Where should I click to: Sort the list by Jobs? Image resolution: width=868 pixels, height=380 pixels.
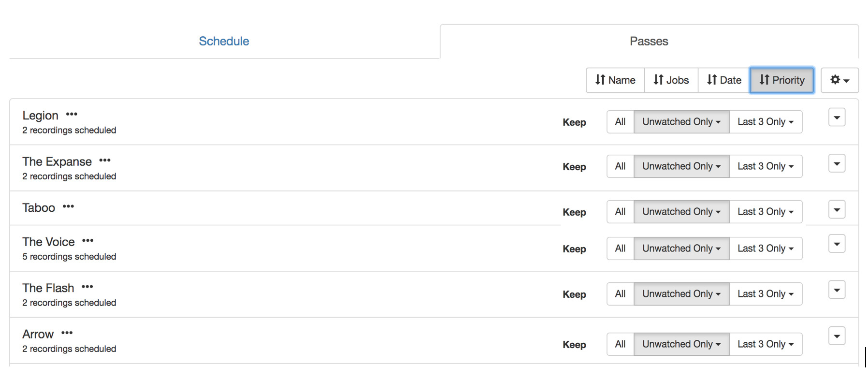click(671, 80)
